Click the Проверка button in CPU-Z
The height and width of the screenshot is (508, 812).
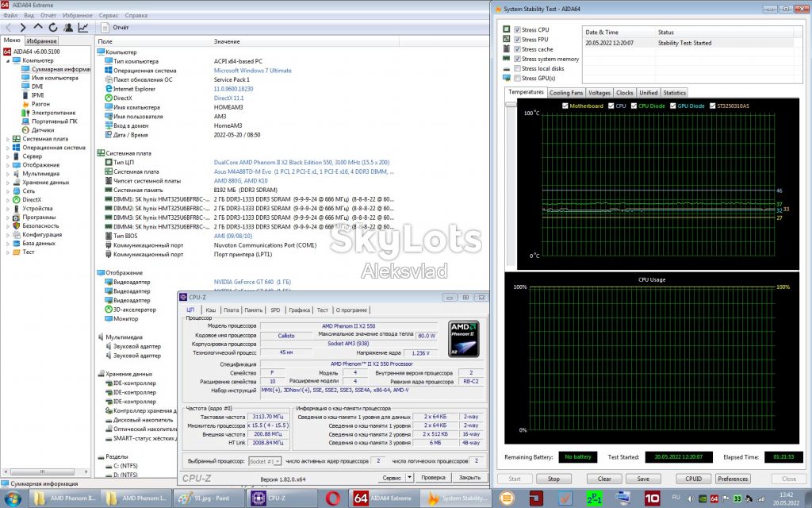pyautogui.click(x=433, y=477)
